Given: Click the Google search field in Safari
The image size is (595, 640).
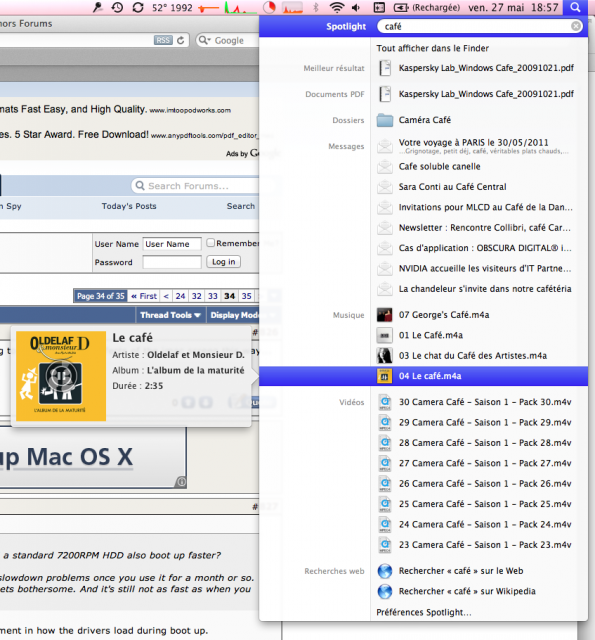Looking at the screenshot, I should [x=229, y=40].
